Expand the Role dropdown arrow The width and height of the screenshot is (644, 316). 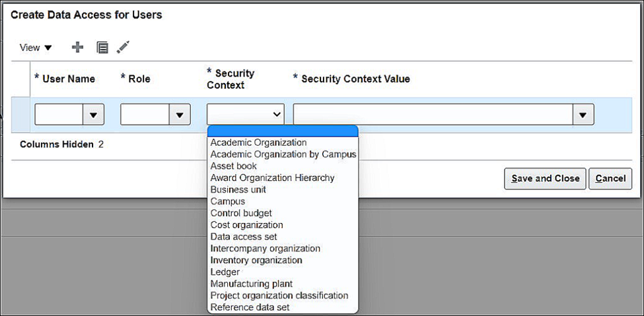[x=179, y=114]
